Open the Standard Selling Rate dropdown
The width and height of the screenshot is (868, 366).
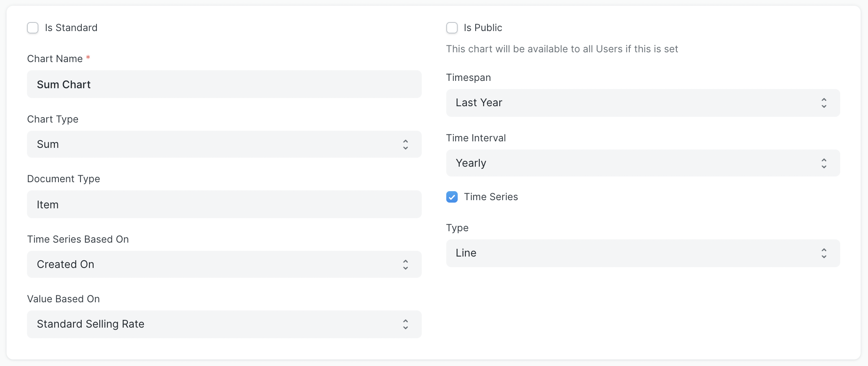(x=224, y=324)
